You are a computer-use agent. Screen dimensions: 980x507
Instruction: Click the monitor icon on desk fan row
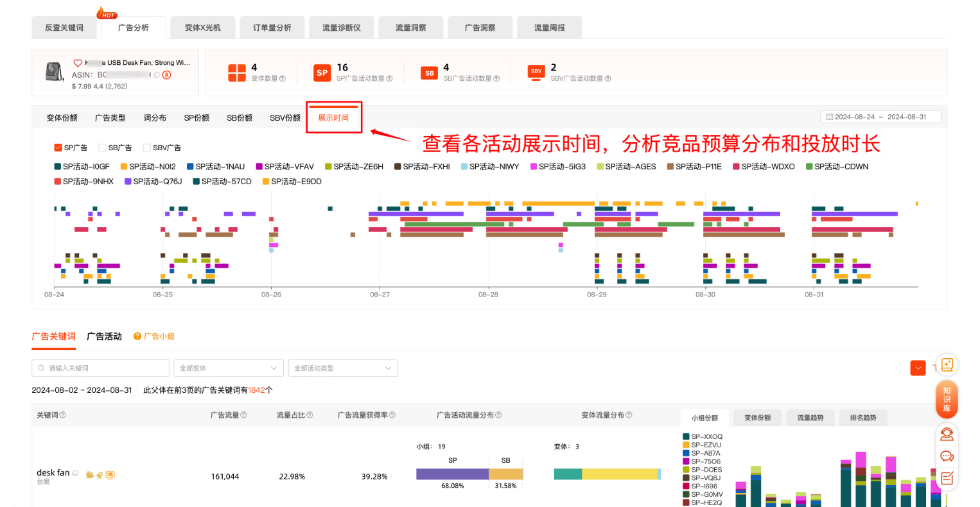[110, 475]
